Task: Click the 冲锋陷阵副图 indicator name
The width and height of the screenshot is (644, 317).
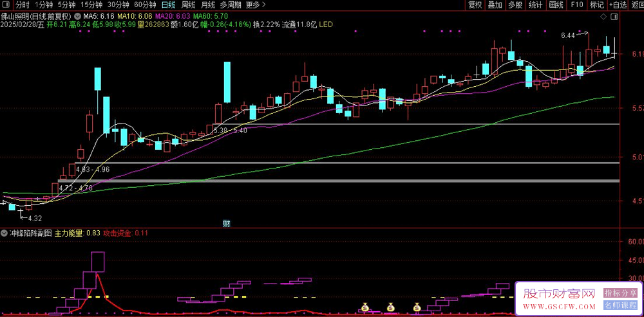Action: pyautogui.click(x=31, y=233)
